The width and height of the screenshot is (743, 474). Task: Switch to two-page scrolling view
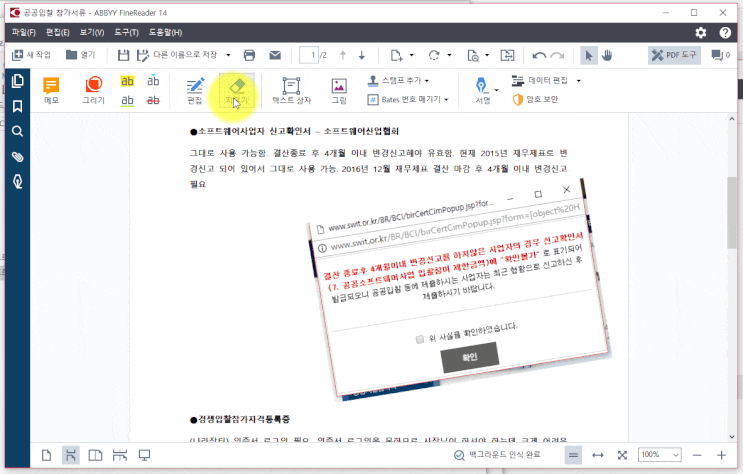coord(120,455)
